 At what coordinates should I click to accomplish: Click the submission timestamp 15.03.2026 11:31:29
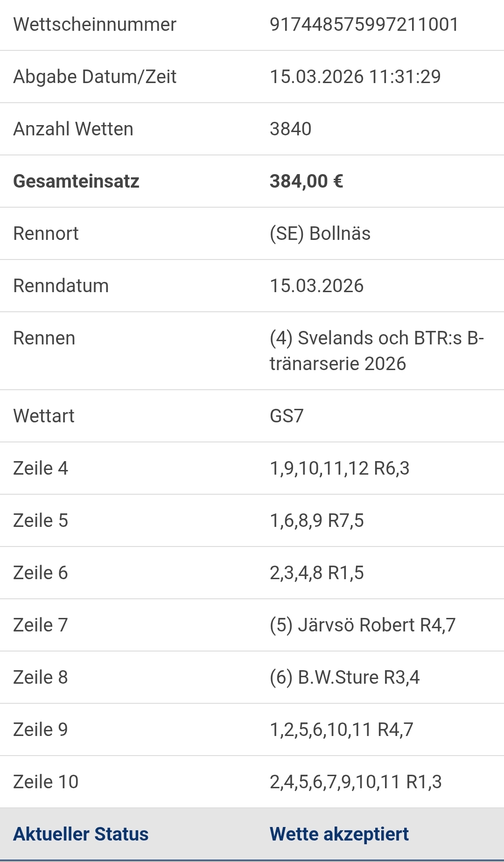pos(355,77)
